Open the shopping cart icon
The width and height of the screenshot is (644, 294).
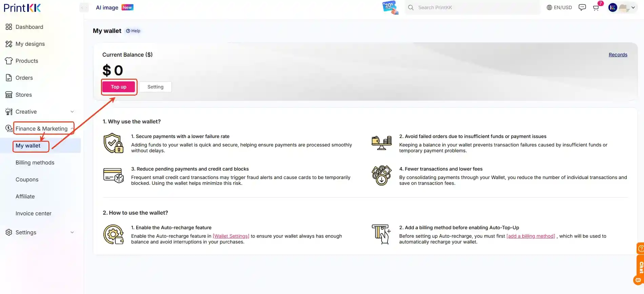596,8
